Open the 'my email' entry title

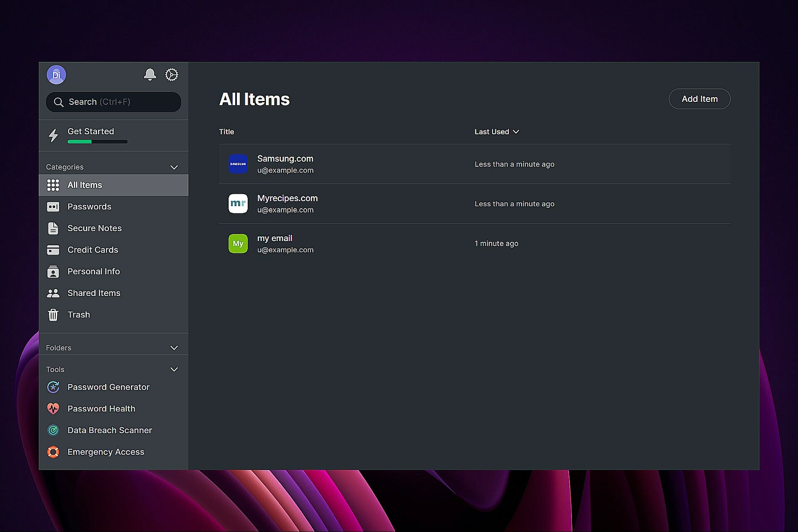click(275, 238)
